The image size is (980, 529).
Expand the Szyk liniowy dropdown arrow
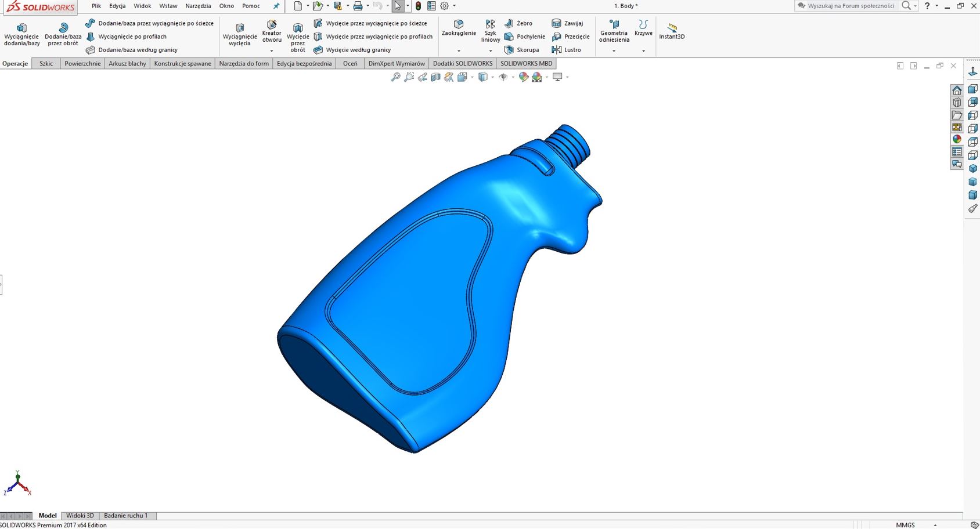tap(491, 51)
